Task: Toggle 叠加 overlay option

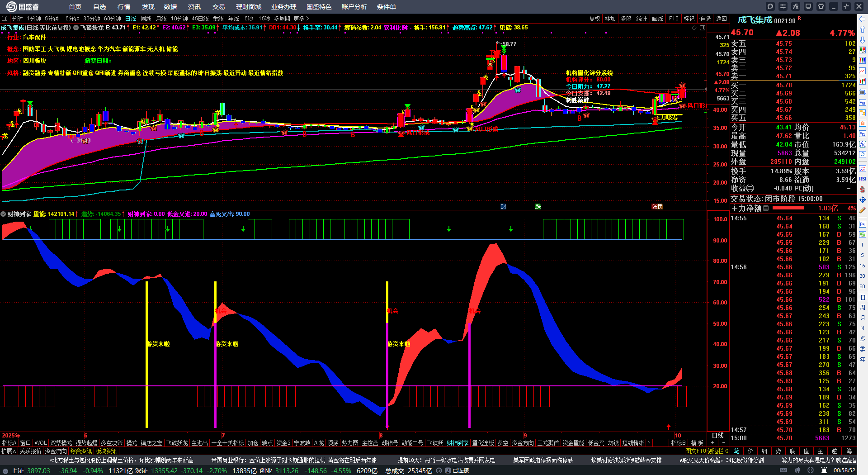Action: (x=610, y=19)
